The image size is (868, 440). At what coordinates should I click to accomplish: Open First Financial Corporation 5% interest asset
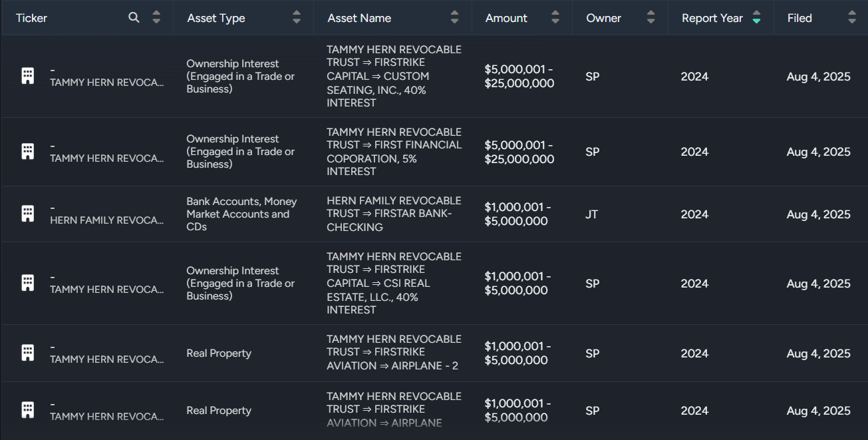tap(394, 152)
